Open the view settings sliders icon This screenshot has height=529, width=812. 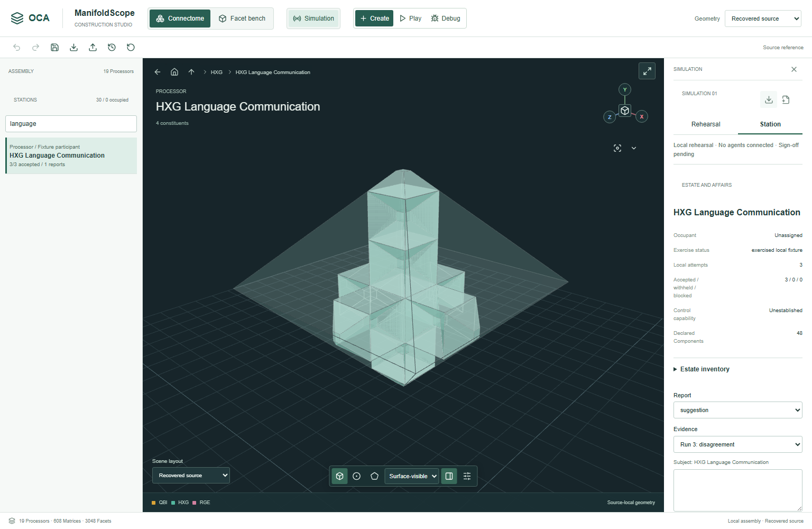click(x=467, y=476)
